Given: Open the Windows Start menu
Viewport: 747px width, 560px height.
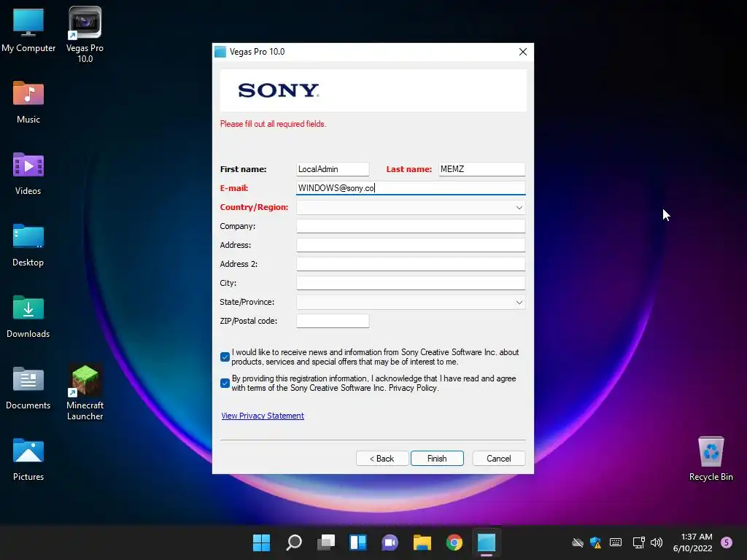Looking at the screenshot, I should (261, 542).
